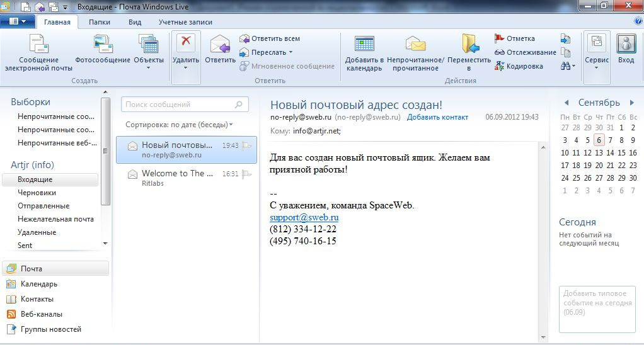The image size is (644, 345).
Task: Open the support@sweb.ru link
Action: 304,217
